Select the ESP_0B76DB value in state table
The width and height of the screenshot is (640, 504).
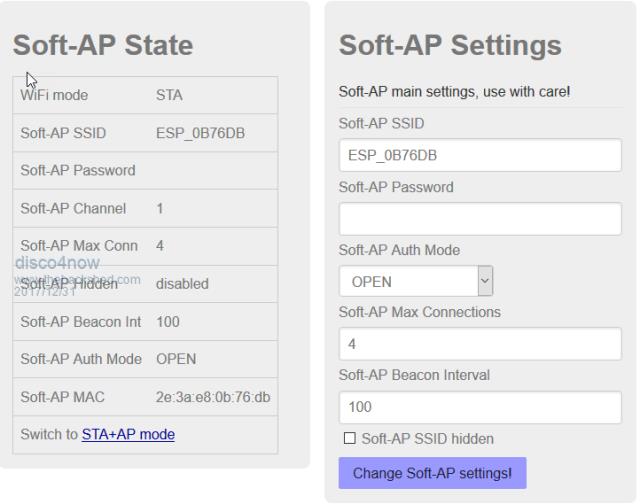[200, 133]
